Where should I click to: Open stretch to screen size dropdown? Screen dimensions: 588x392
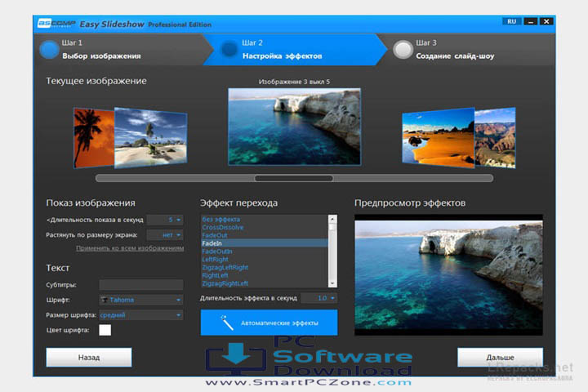[165, 235]
